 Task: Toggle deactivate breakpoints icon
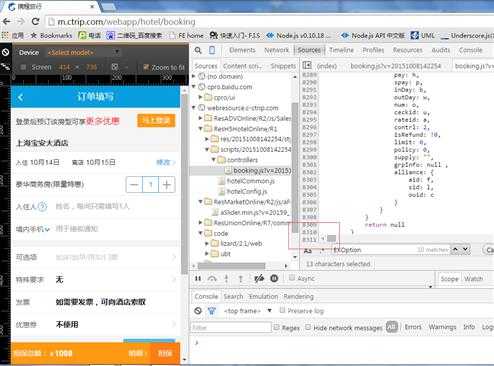[x=259, y=278]
